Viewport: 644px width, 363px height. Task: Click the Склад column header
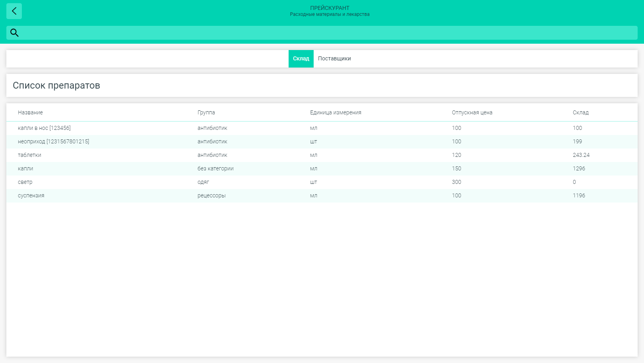[x=580, y=112]
